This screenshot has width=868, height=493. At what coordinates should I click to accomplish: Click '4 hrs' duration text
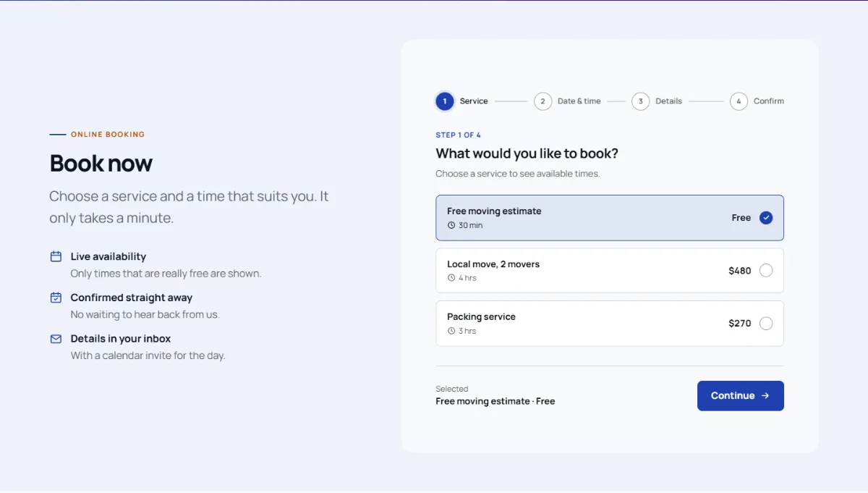pyautogui.click(x=467, y=278)
